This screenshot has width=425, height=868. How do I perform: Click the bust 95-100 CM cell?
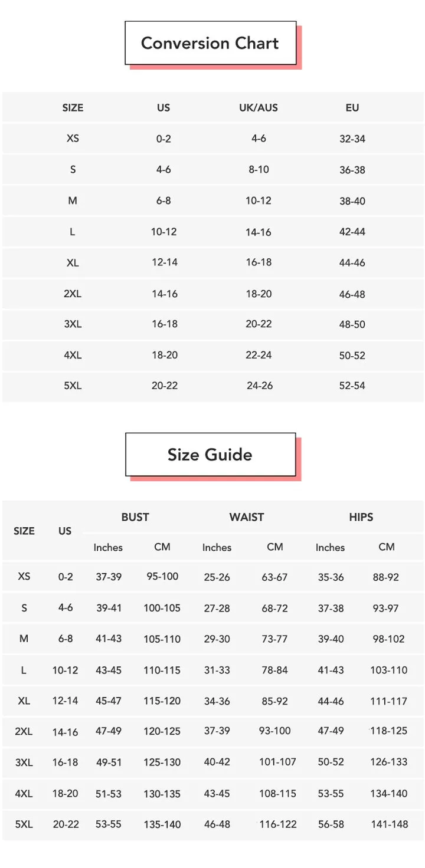[162, 576]
